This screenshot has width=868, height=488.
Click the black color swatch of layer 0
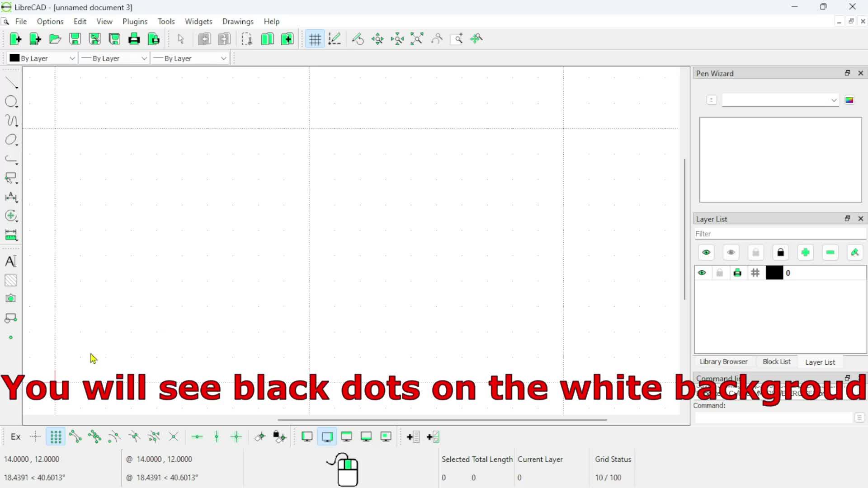pos(774,273)
